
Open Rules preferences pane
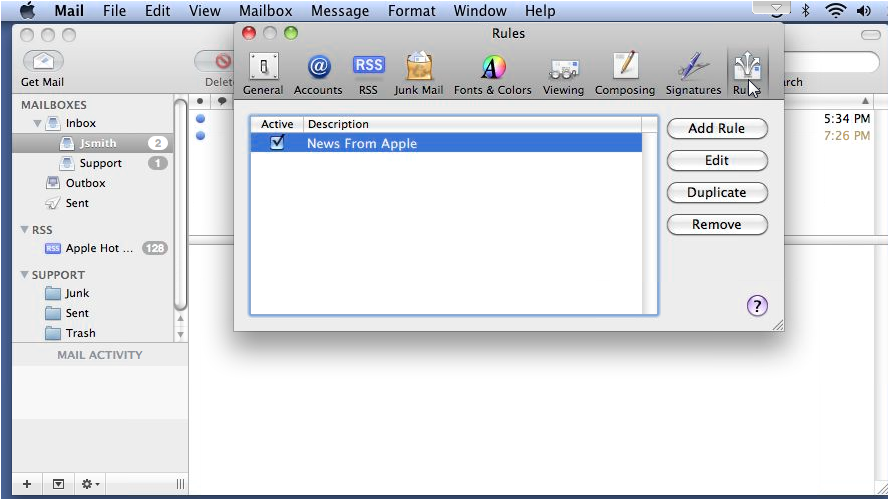pos(747,74)
